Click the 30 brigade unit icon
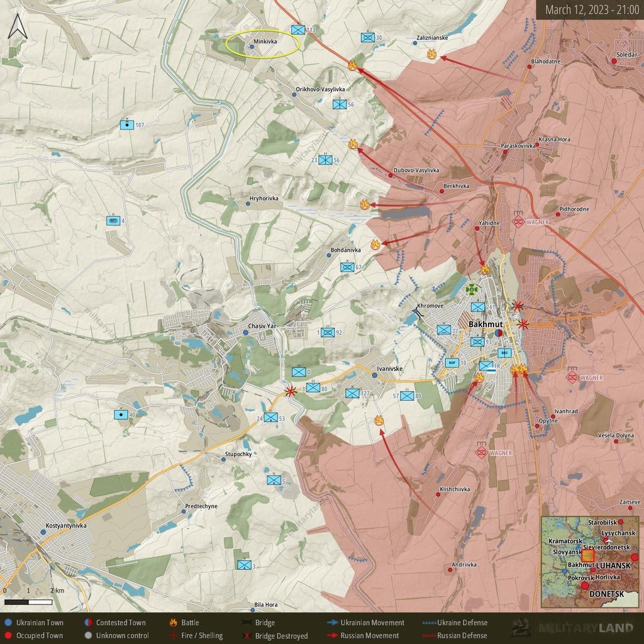 [x=368, y=37]
